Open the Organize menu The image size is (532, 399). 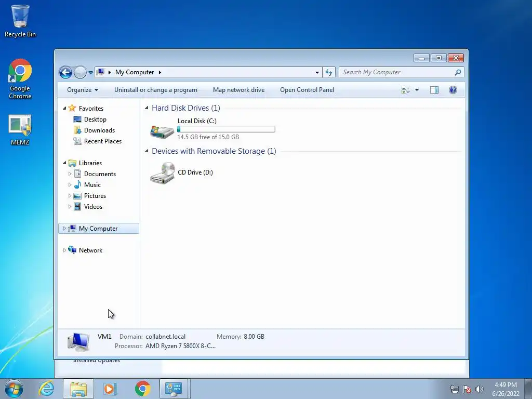pyautogui.click(x=83, y=90)
